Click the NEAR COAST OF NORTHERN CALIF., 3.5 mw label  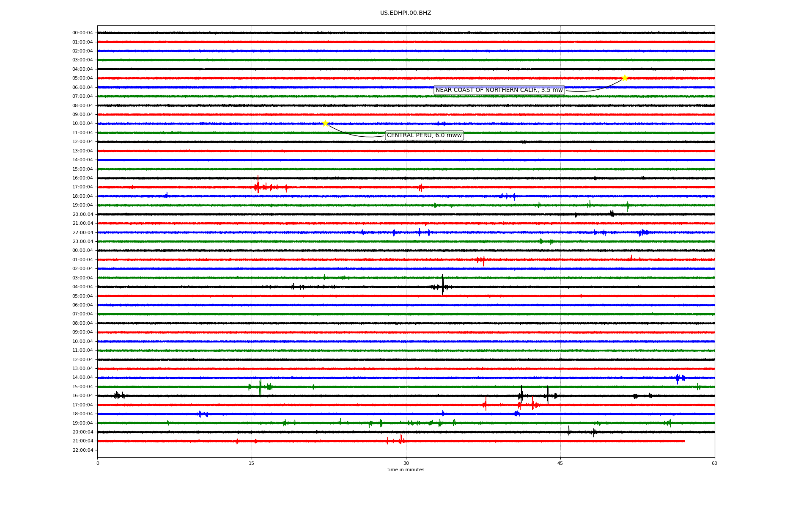pyautogui.click(x=499, y=90)
